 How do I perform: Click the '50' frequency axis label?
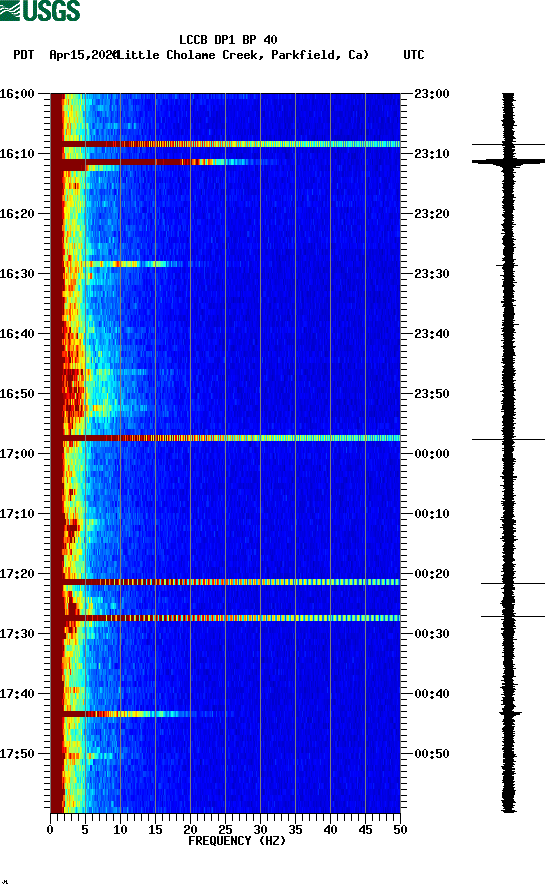400,830
